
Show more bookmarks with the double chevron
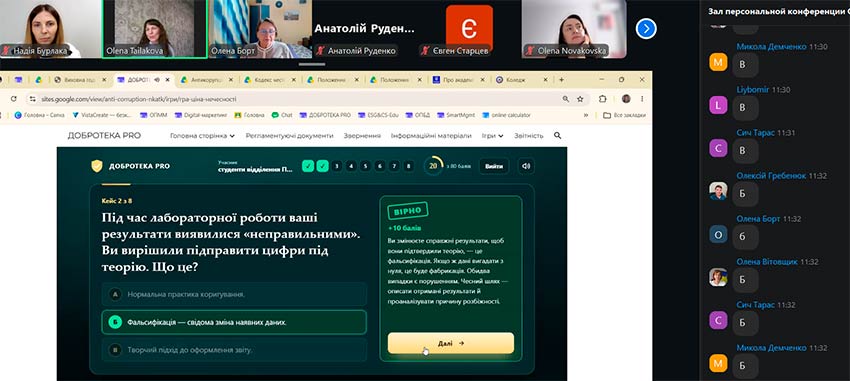[586, 115]
